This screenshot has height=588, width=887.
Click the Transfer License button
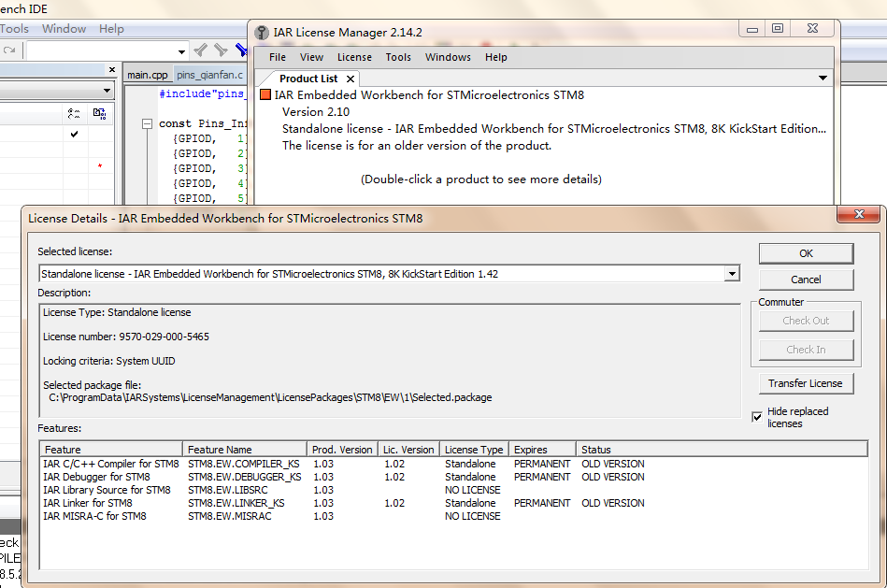click(806, 383)
